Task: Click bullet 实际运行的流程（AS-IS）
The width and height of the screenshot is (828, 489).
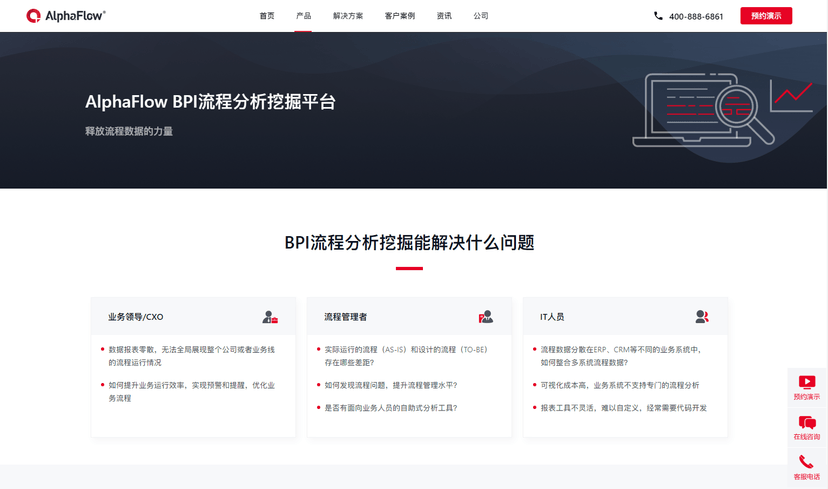Action: 407,356
